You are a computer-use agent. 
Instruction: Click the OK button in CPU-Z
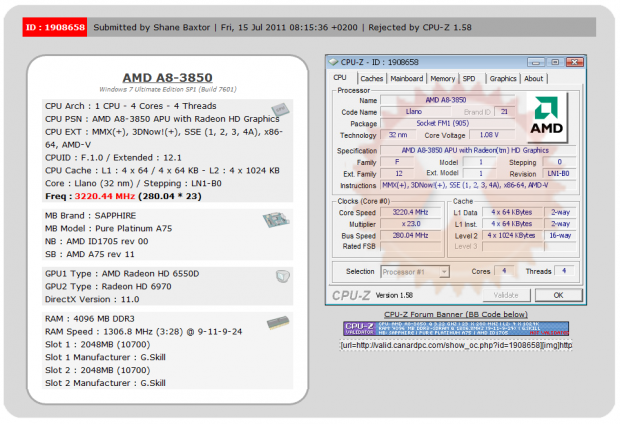[x=558, y=295]
